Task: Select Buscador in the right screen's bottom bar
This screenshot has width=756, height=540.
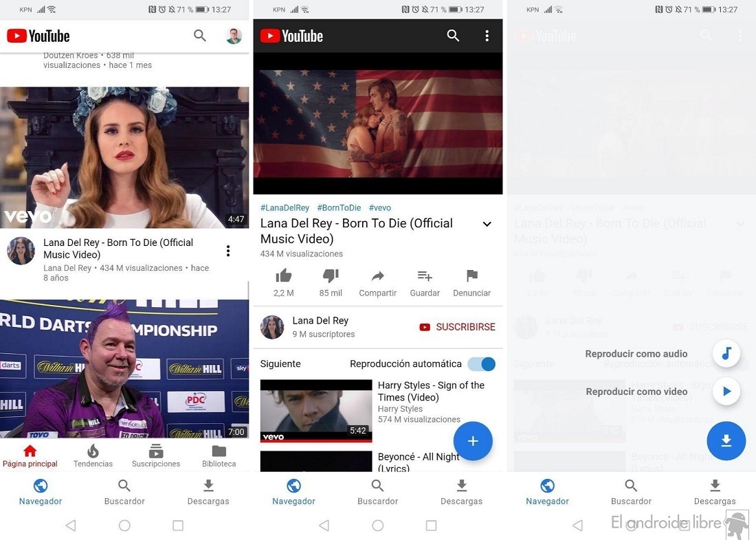Action: pos(631,493)
